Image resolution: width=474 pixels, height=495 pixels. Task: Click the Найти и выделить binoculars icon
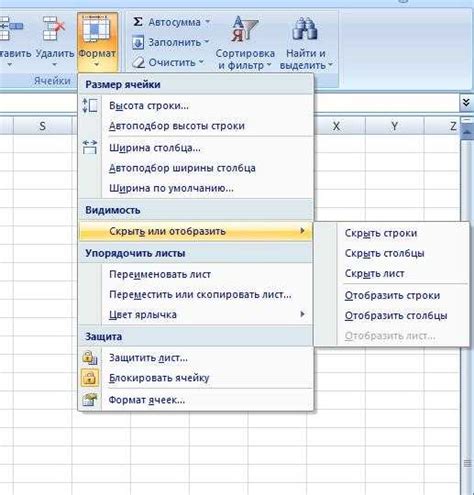(x=305, y=29)
